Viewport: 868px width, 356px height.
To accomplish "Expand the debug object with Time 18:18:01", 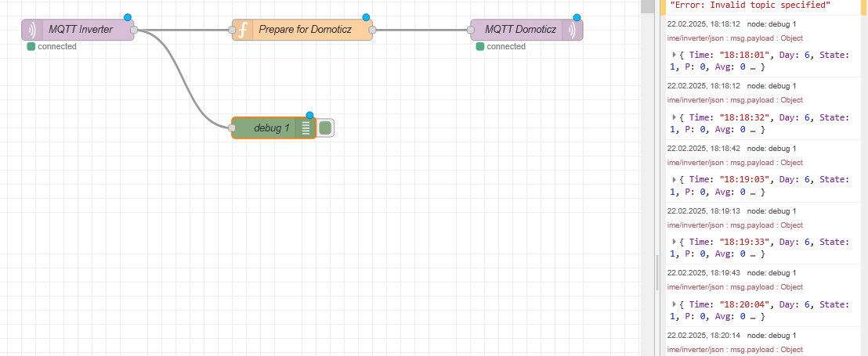I will [x=675, y=54].
